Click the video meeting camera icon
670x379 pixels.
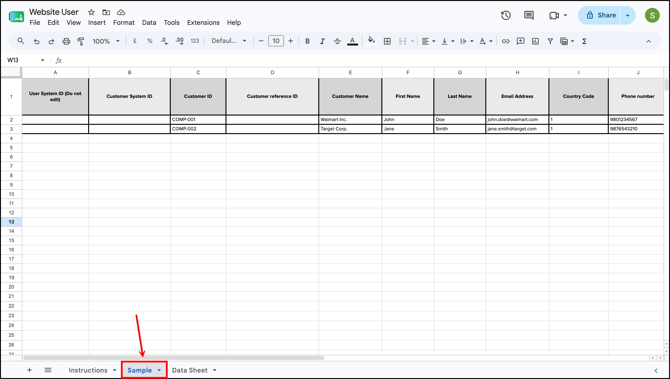554,15
